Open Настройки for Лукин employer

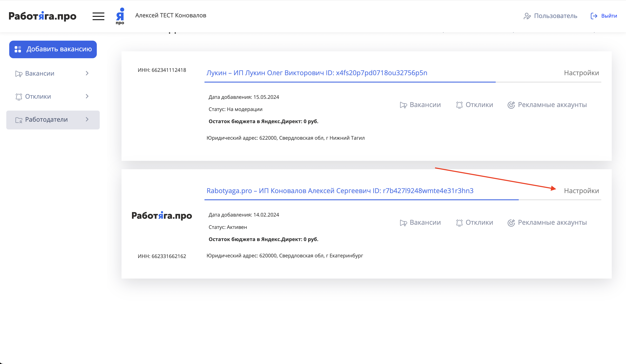coord(581,73)
